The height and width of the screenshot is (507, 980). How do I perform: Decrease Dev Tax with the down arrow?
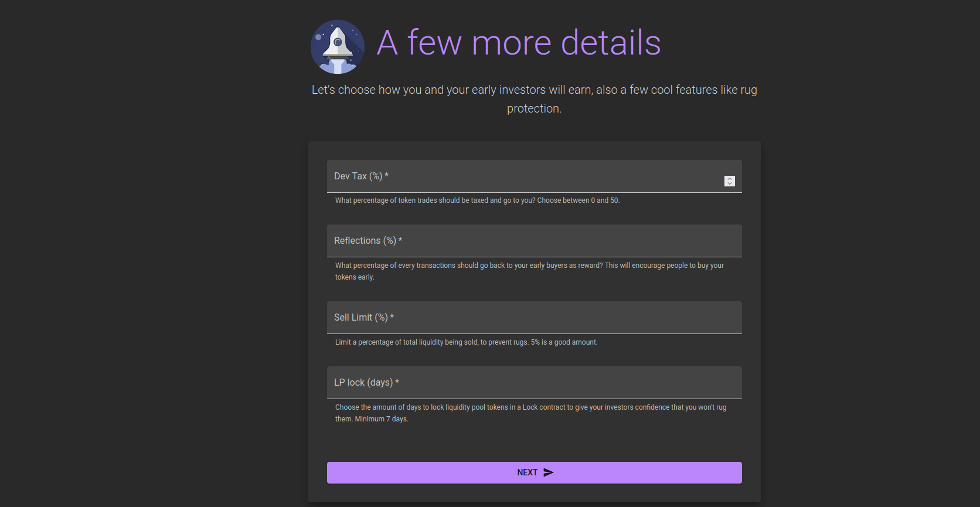(x=730, y=184)
